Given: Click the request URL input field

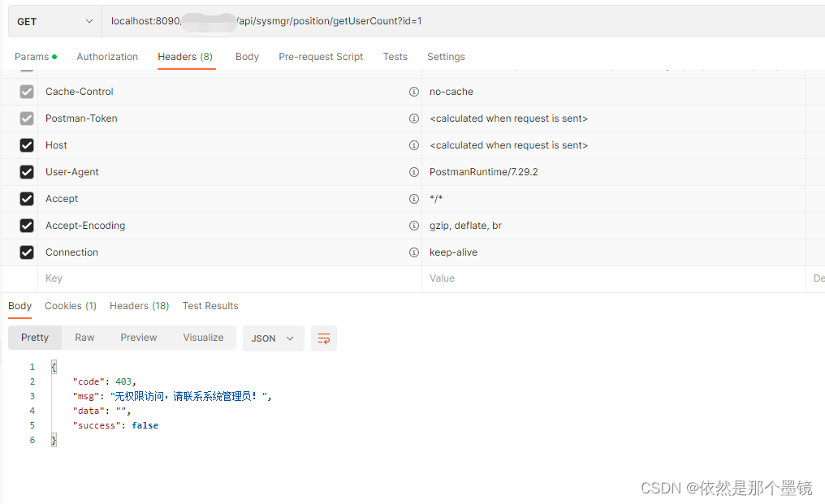Looking at the screenshot, I should [325, 20].
